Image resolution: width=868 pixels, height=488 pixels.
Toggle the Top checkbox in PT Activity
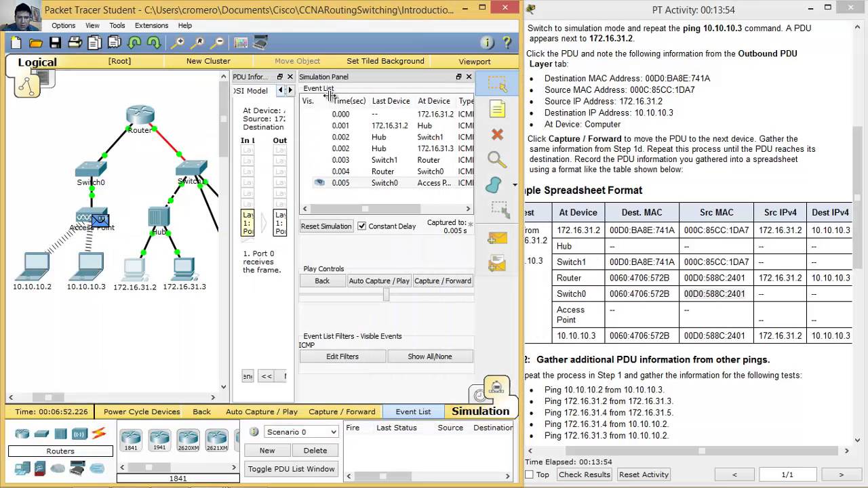point(530,474)
